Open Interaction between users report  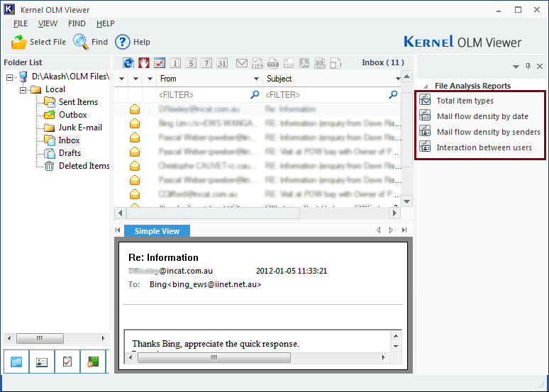pos(484,147)
